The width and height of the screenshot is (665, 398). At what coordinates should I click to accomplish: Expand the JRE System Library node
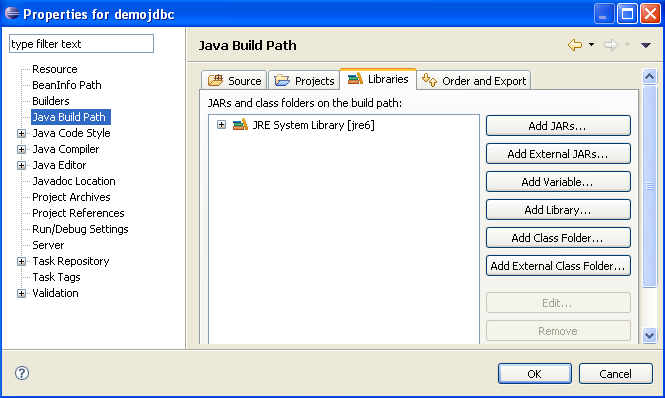tap(221, 125)
